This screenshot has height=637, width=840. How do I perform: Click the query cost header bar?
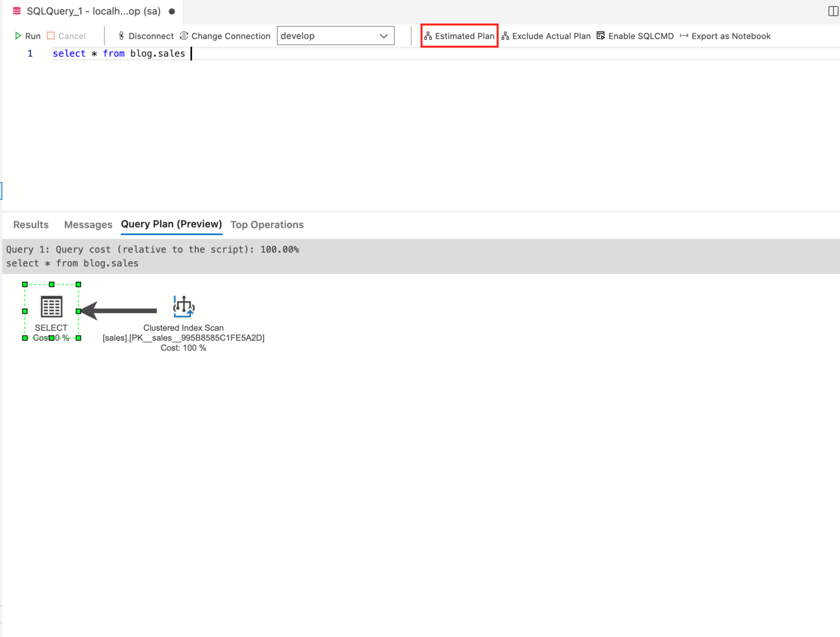[x=153, y=250]
